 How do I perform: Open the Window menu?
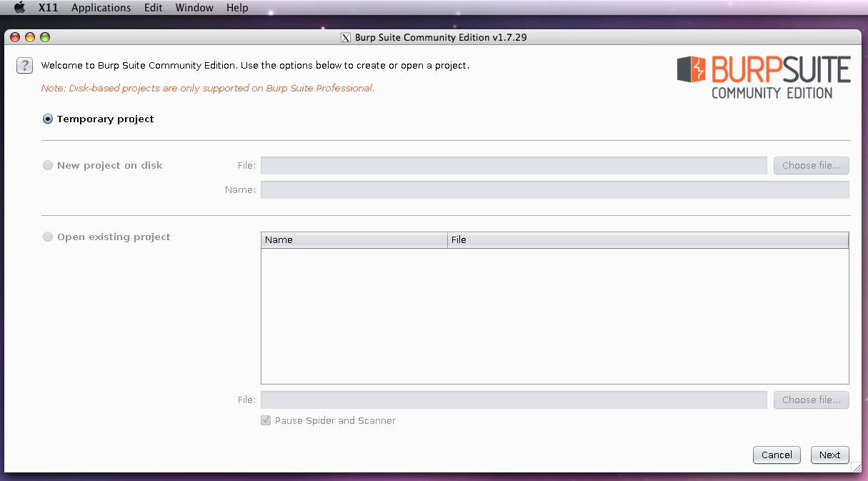(x=194, y=7)
